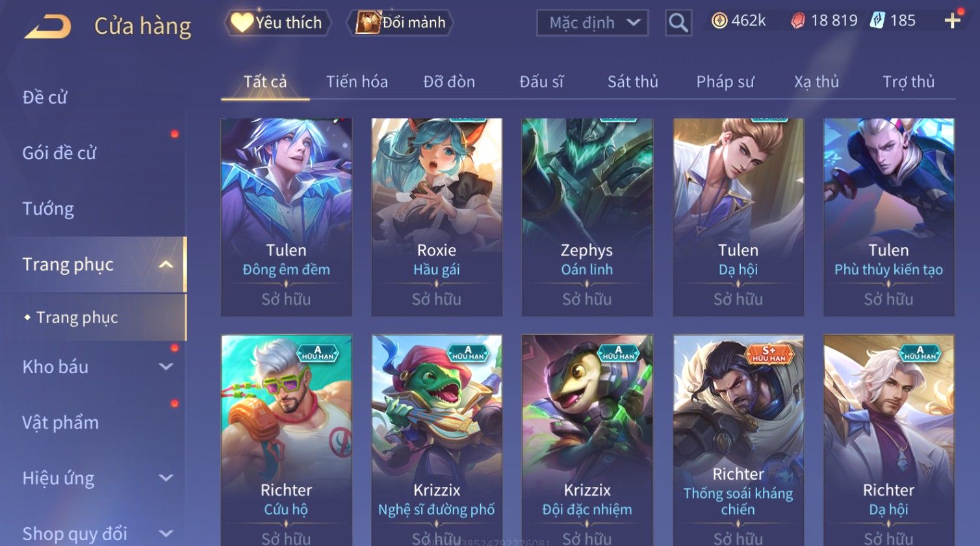The height and width of the screenshot is (546, 980).
Task: Click the plus icon to add currency
Action: [x=952, y=21]
